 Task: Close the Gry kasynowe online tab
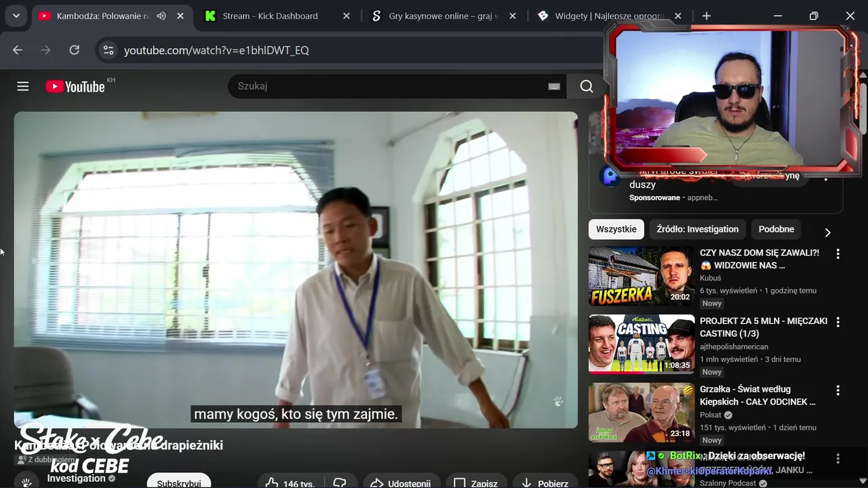click(x=513, y=16)
